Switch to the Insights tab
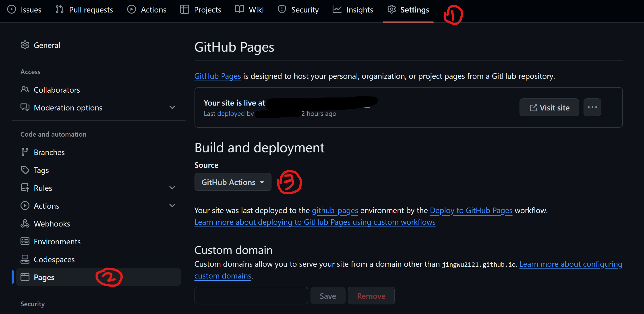Image resolution: width=644 pixels, height=314 pixels. click(x=352, y=10)
